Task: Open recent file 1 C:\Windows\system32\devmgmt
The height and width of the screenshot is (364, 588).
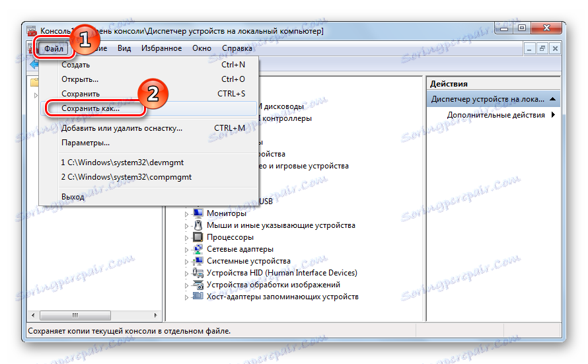Action: point(149,163)
